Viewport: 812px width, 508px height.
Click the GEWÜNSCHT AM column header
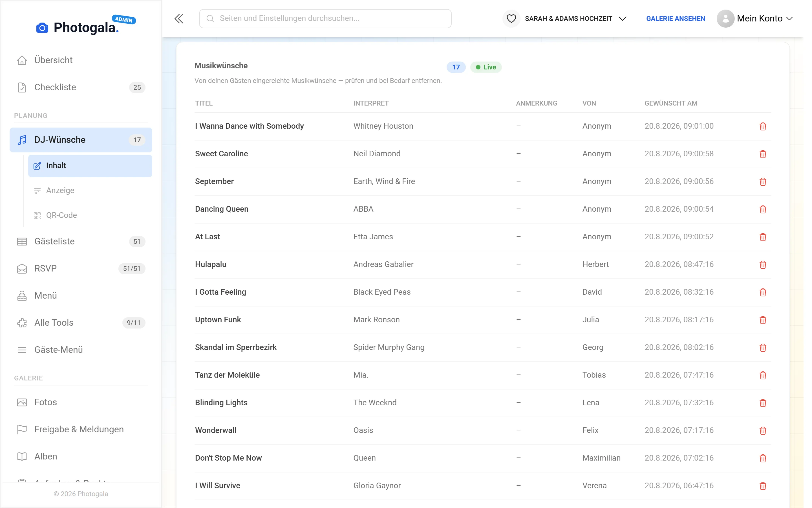pos(671,104)
